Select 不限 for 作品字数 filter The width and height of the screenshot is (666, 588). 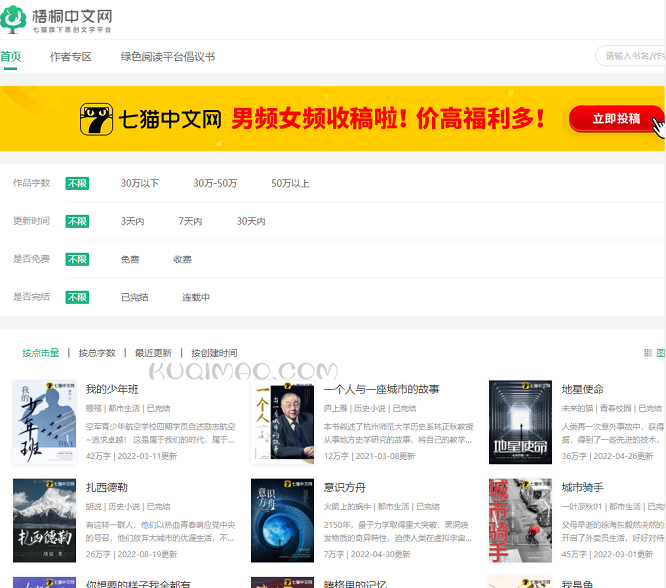77,183
